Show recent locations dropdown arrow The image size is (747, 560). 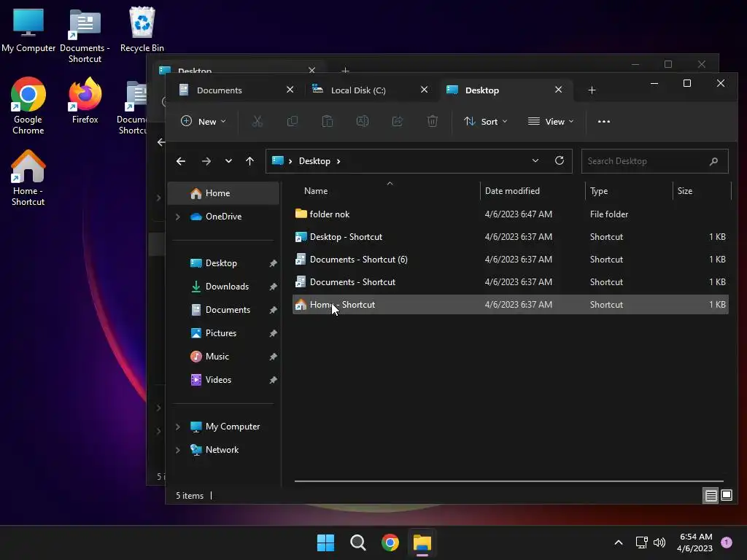click(228, 161)
